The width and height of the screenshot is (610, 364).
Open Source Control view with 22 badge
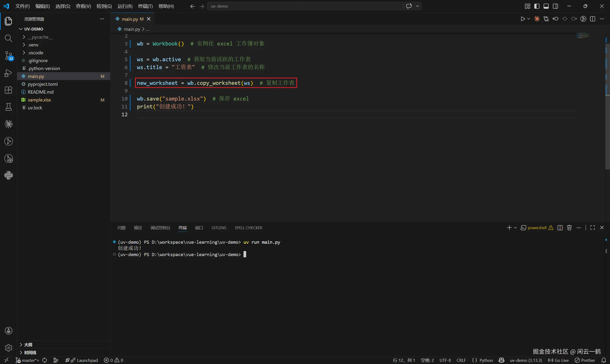8,56
